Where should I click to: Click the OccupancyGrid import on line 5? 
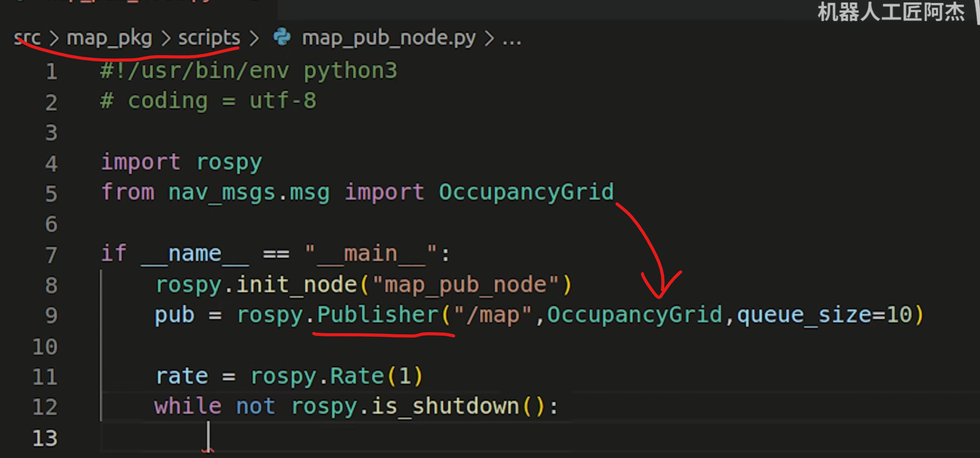pyautogui.click(x=526, y=192)
